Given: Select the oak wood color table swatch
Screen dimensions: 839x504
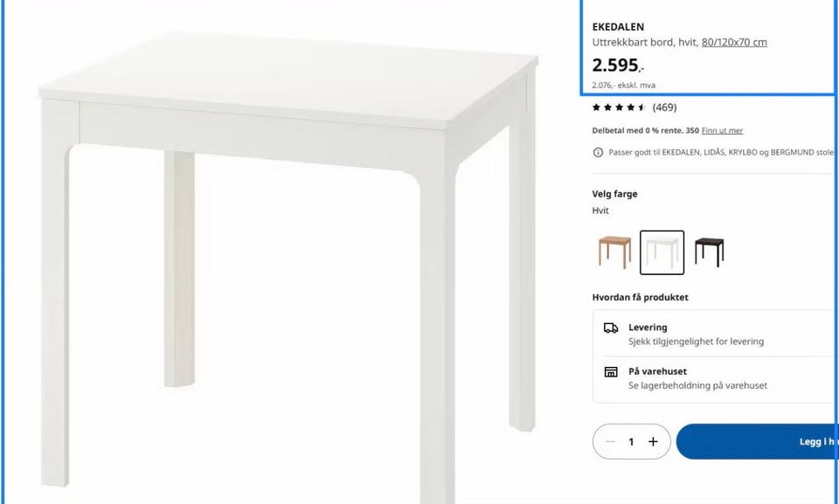Looking at the screenshot, I should tap(614, 252).
